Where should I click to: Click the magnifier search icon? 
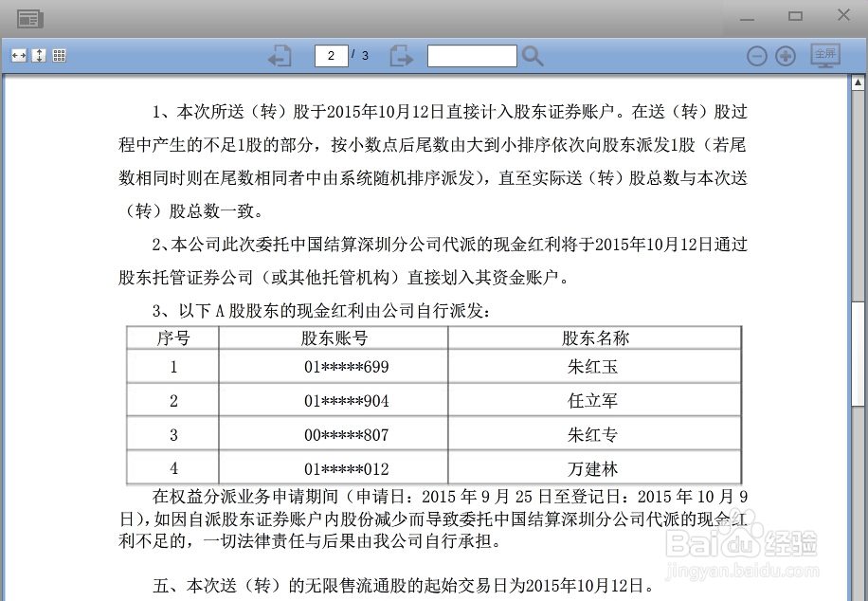[533, 56]
